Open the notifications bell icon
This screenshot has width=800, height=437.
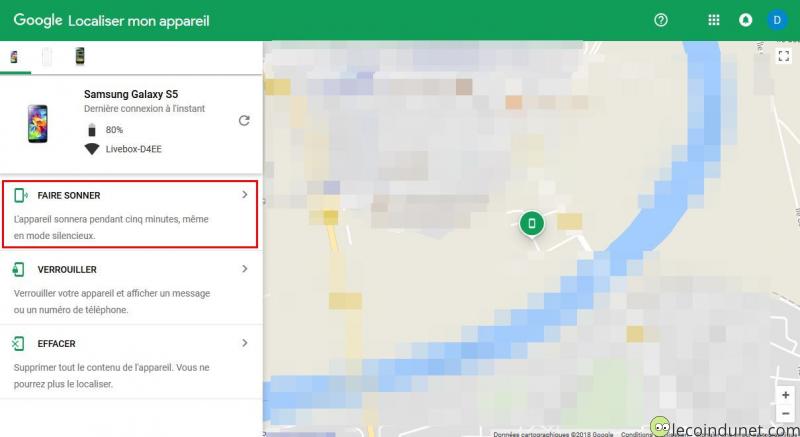tap(745, 20)
